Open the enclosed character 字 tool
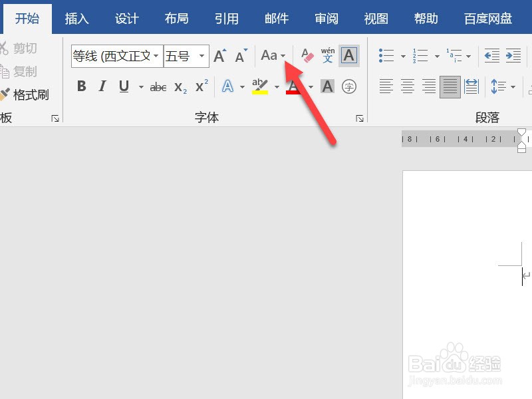Viewport: 532px width, 399px height. coord(348,86)
